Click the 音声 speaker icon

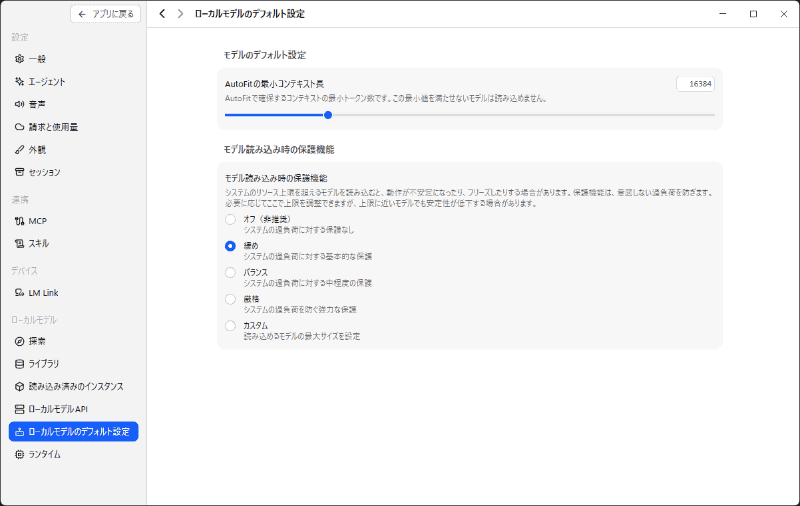pyautogui.click(x=19, y=104)
